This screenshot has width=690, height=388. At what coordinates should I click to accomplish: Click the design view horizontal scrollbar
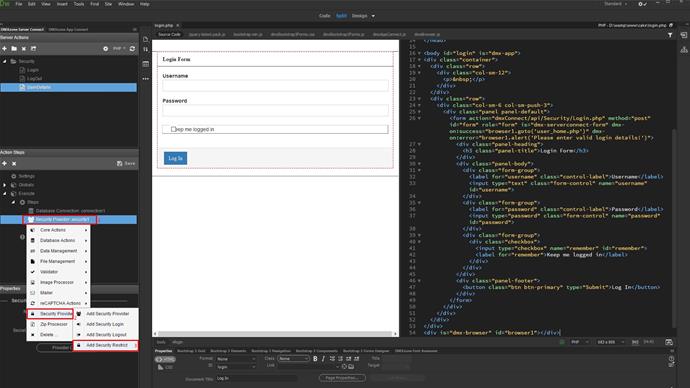tap(275, 334)
